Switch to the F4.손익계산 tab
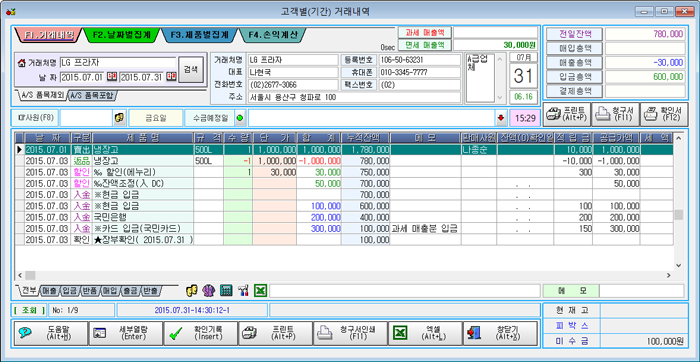 (x=272, y=35)
